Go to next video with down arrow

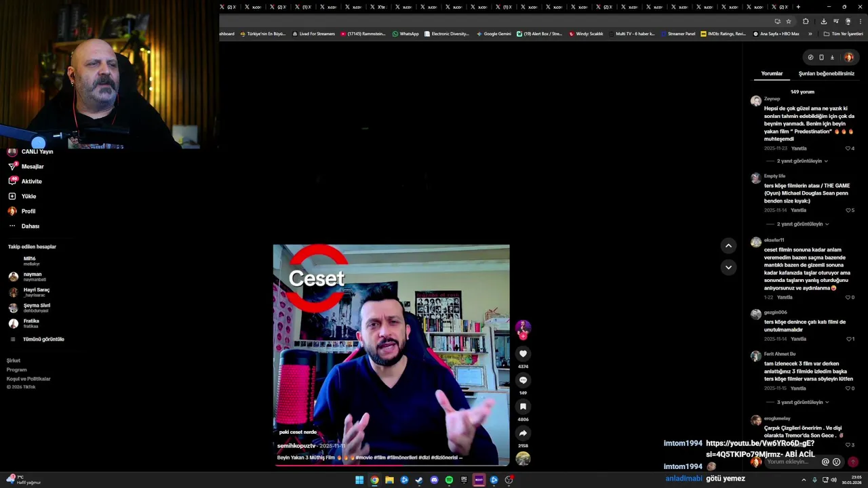coord(728,267)
